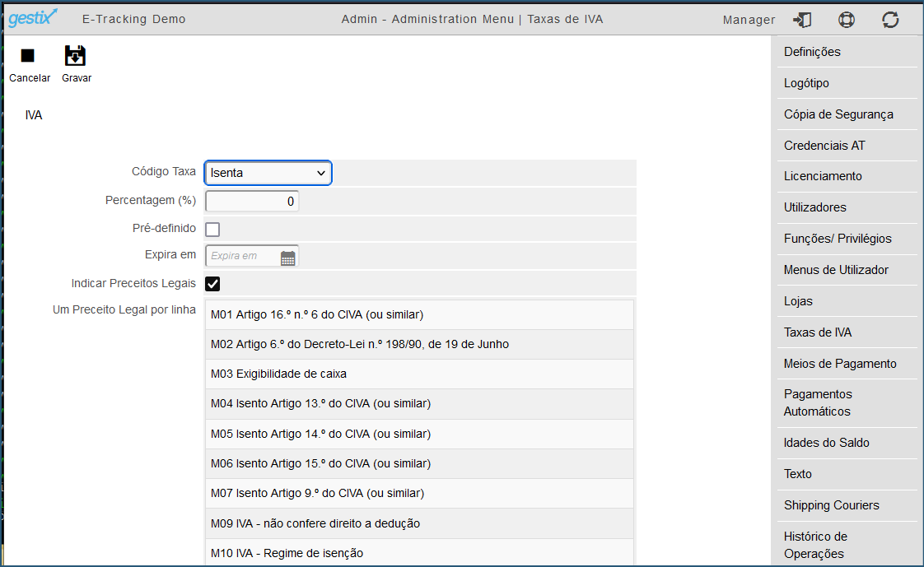This screenshot has width=924, height=567.
Task: Click line M05 Isento Artigo 14.º
Action: 419,434
